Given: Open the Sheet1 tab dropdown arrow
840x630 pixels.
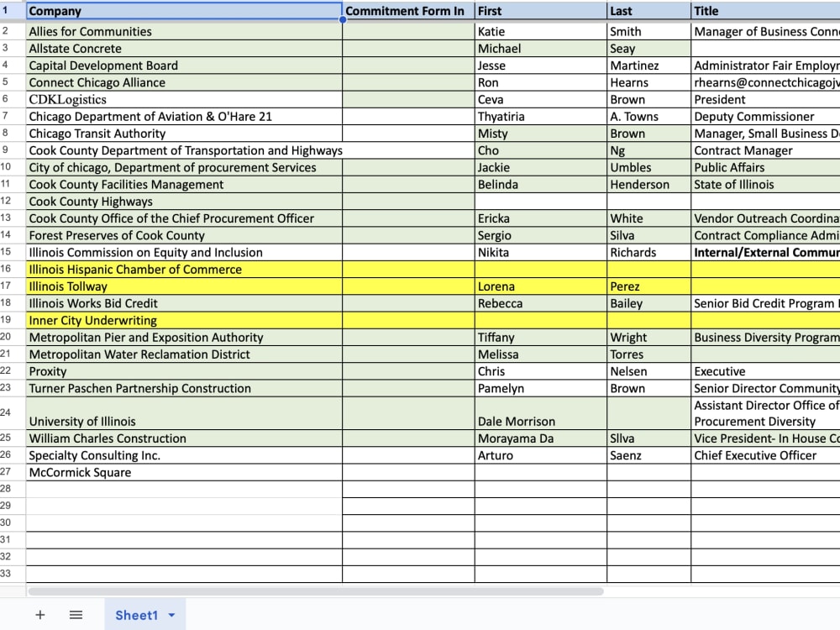Looking at the screenshot, I should 172,615.
